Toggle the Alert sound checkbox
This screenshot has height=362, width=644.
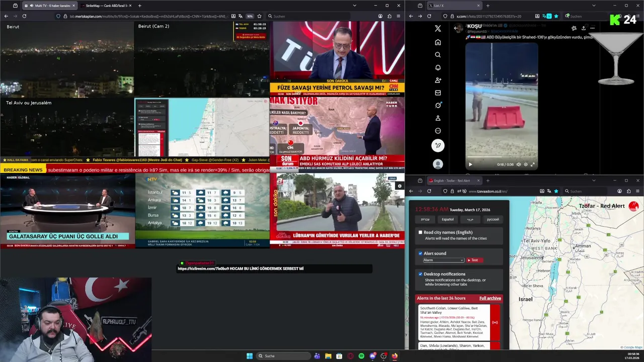(421, 253)
